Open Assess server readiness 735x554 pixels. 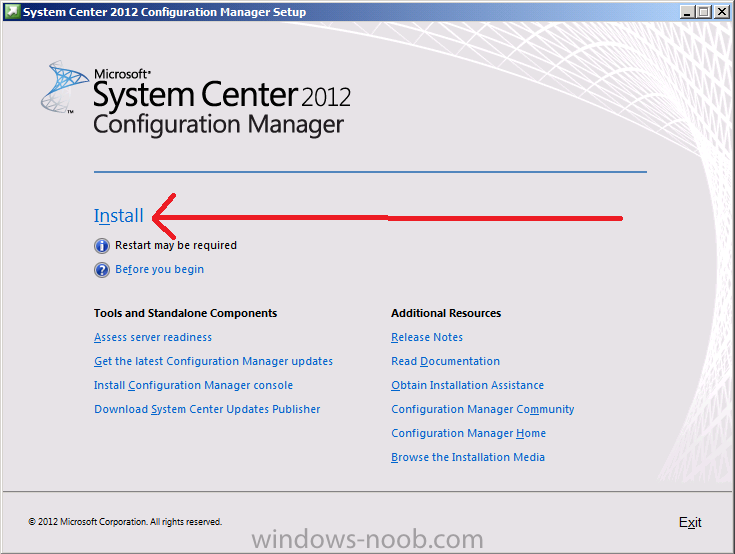click(x=153, y=337)
